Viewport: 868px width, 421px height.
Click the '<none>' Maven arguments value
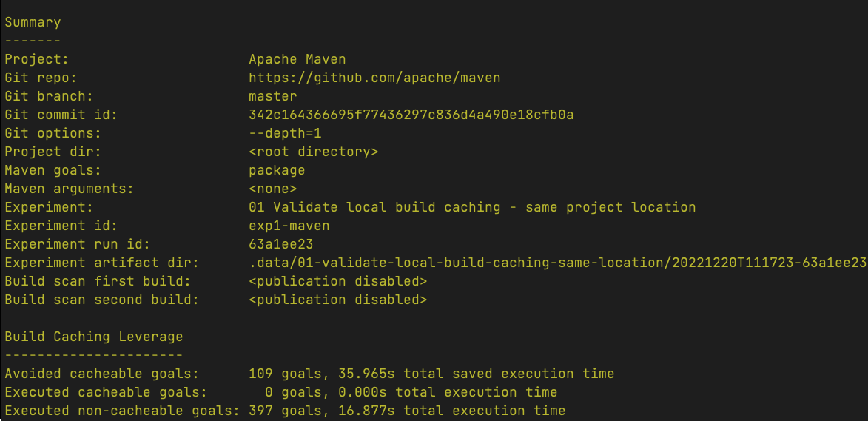pyautogui.click(x=273, y=189)
